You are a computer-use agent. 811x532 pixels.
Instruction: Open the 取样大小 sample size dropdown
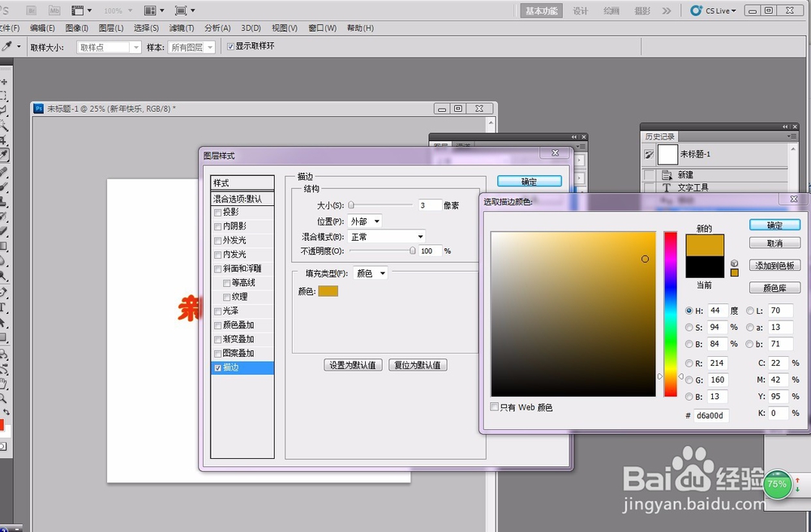[x=108, y=46]
